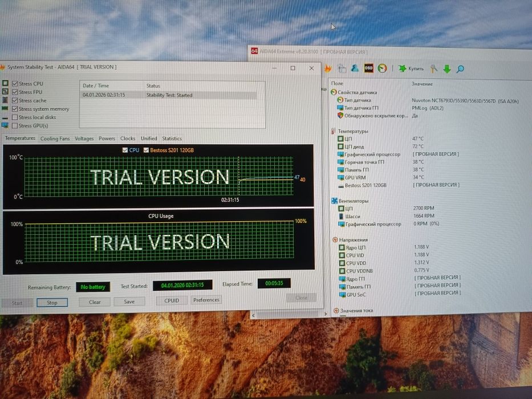Open the OSD panel icon
Image resolution: width=532 pixels, height=399 pixels.
(x=368, y=68)
